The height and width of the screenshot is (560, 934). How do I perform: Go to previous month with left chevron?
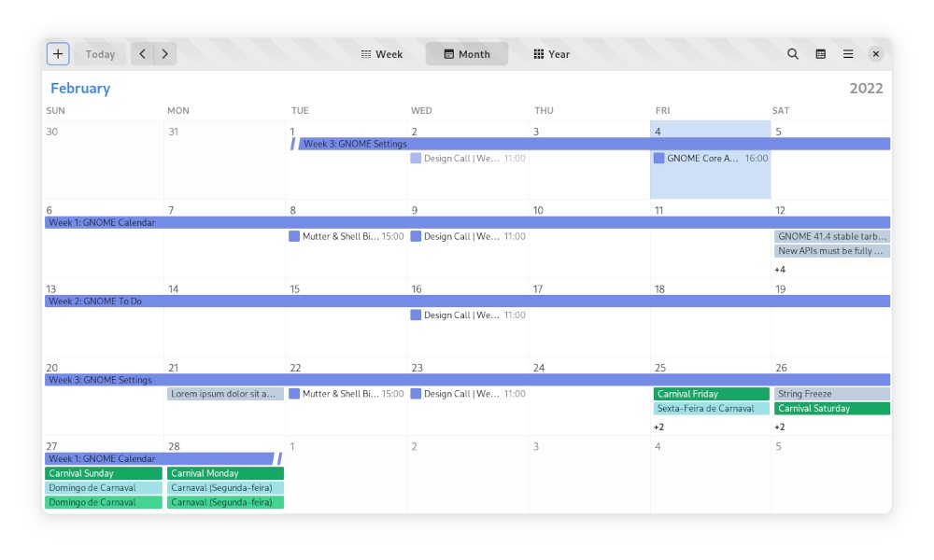coord(142,54)
